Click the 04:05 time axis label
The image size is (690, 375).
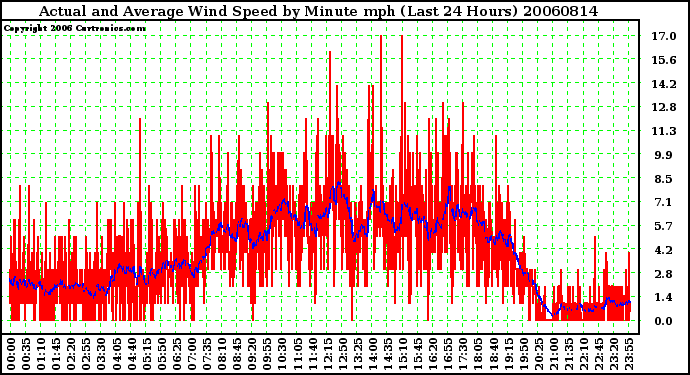(x=116, y=354)
